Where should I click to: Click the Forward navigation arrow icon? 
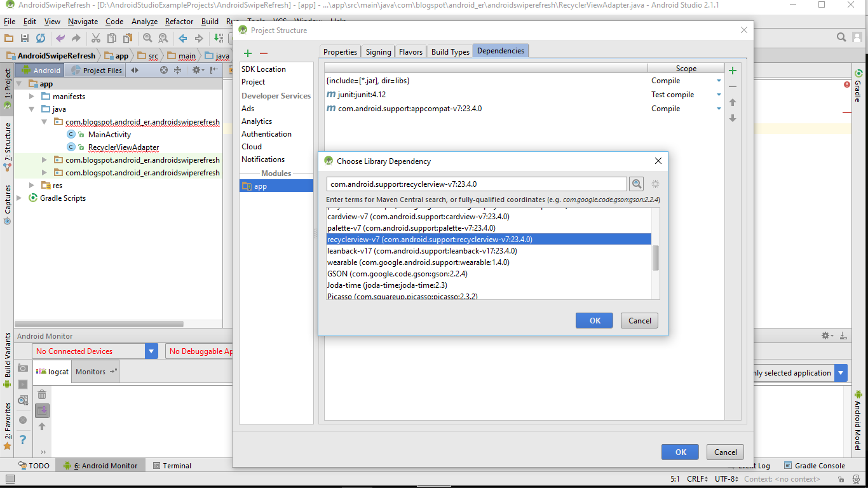pos(199,38)
